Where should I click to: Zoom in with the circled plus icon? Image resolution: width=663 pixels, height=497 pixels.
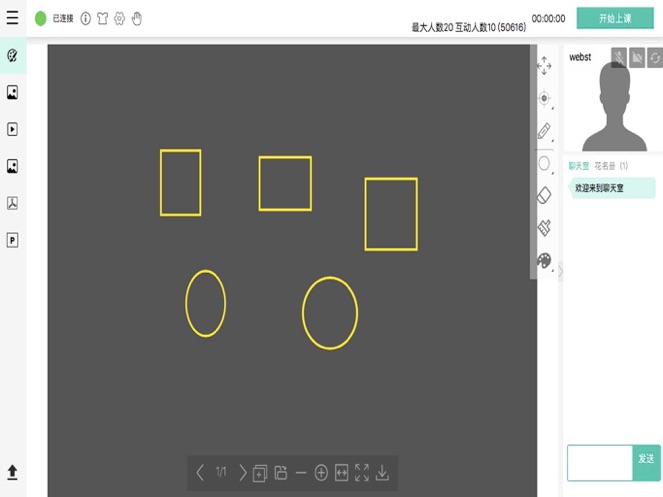click(x=321, y=472)
